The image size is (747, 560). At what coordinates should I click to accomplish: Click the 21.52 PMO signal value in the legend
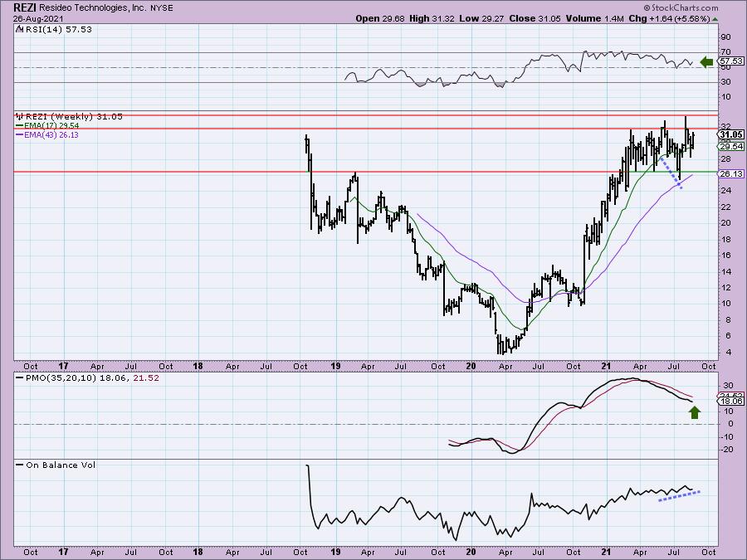(144, 378)
